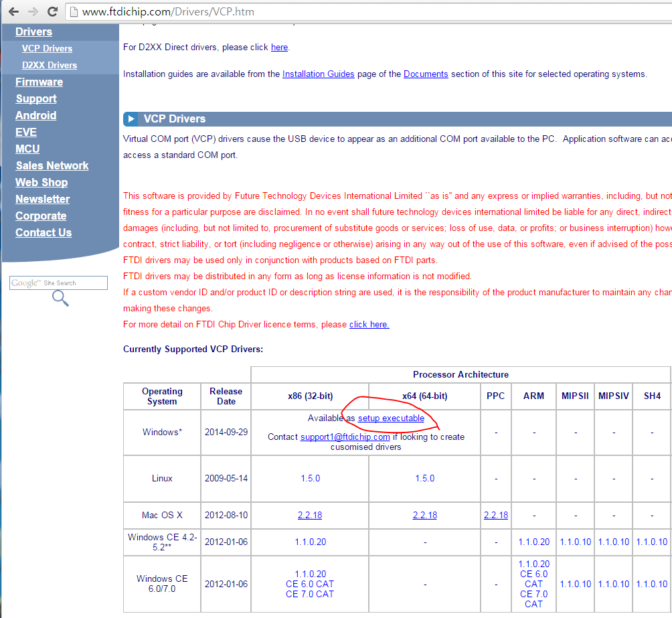Select the 'x64 (64-bit)' column header
The width and height of the screenshot is (672, 618).
tap(425, 396)
